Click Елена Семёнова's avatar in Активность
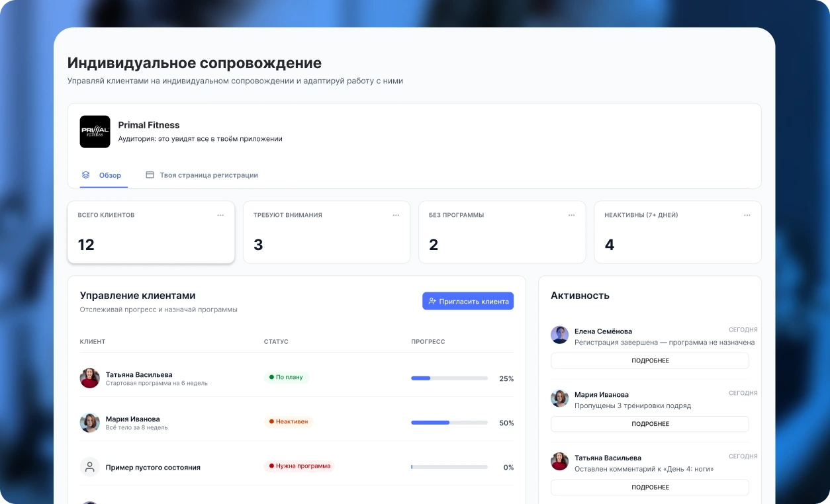This screenshot has height=504, width=830. pos(559,335)
